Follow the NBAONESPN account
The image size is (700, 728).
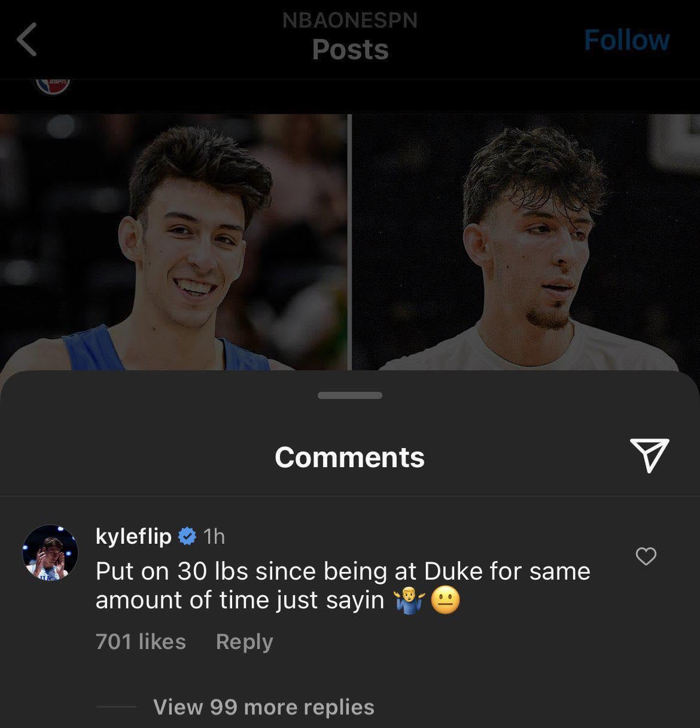[626, 40]
